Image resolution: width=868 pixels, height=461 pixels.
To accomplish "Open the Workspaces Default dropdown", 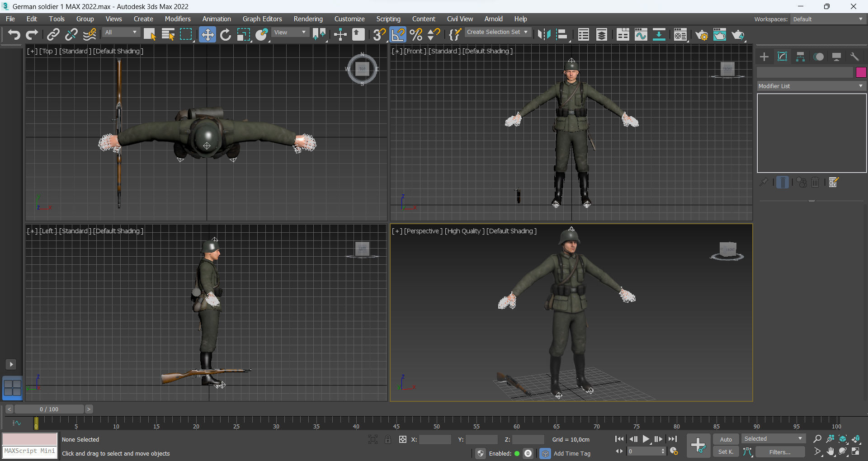I will 828,19.
